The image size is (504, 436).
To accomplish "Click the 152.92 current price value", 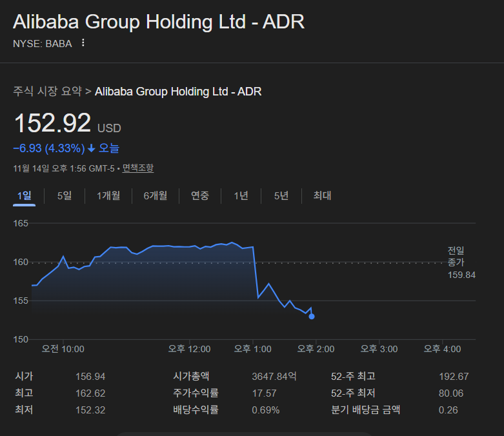I will coord(53,123).
